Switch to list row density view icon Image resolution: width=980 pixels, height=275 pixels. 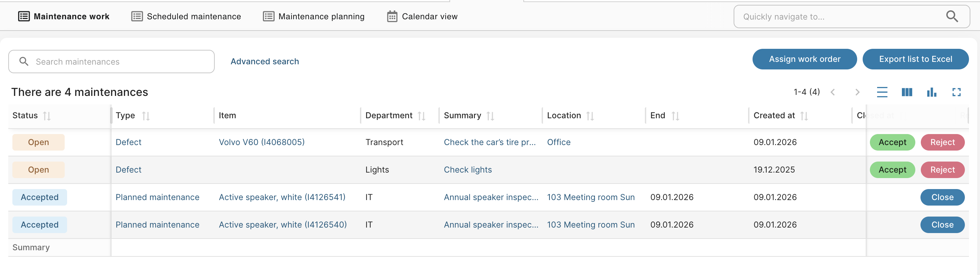pos(882,92)
